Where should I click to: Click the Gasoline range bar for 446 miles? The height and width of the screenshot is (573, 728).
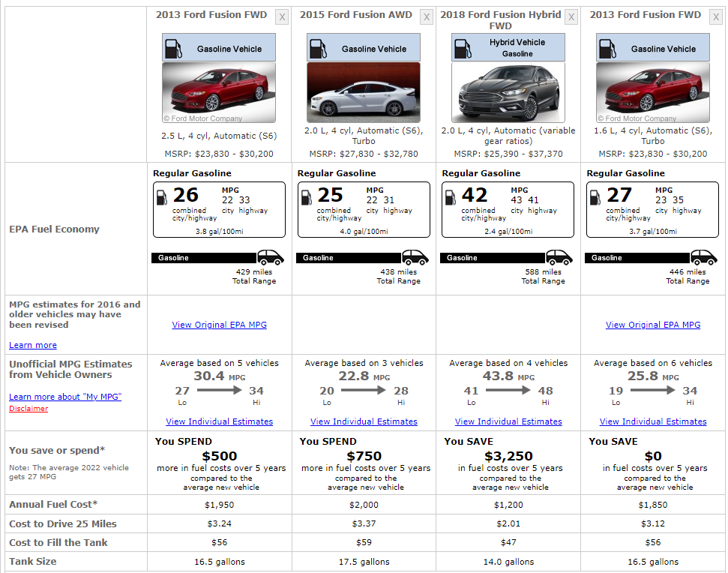coord(637,258)
